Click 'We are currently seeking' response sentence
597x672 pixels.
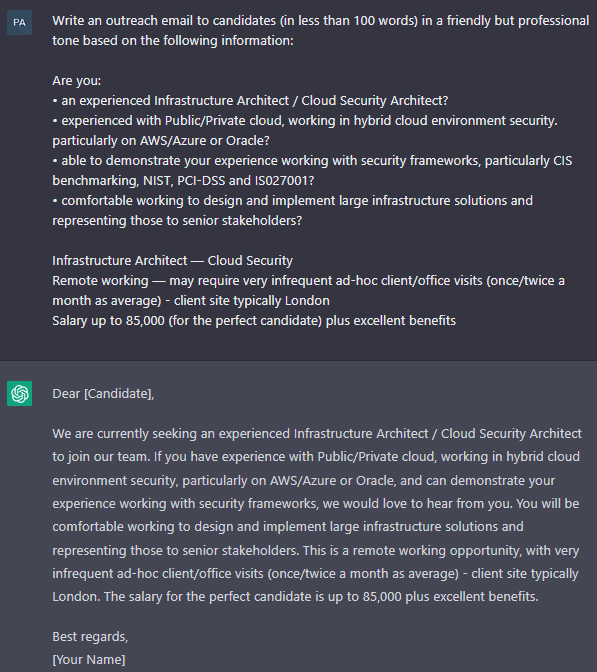tap(317, 433)
